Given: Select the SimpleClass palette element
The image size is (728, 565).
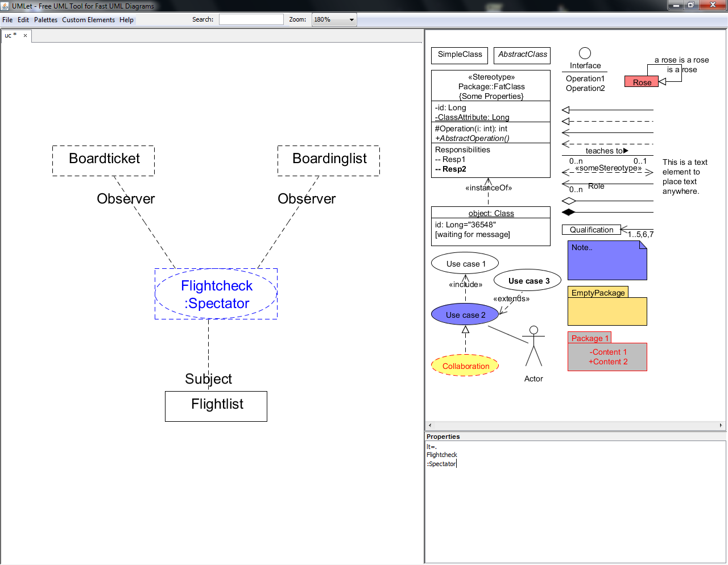Looking at the screenshot, I should point(460,55).
